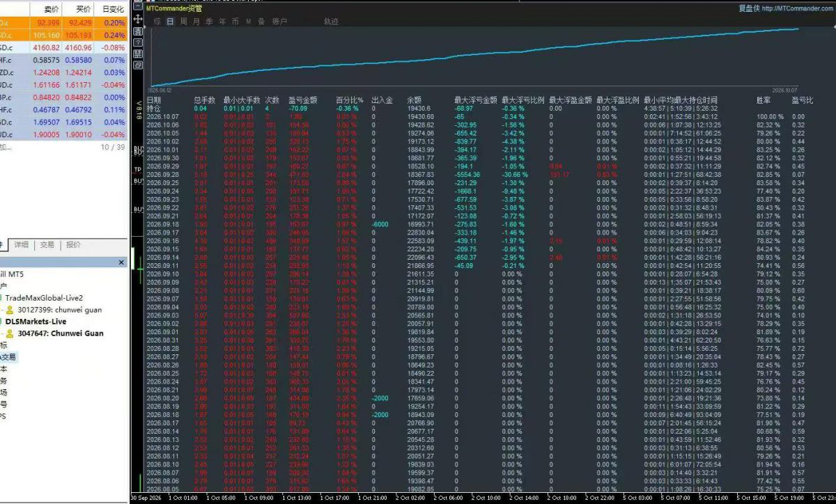Open the 详细 tab in market watch

point(22,245)
